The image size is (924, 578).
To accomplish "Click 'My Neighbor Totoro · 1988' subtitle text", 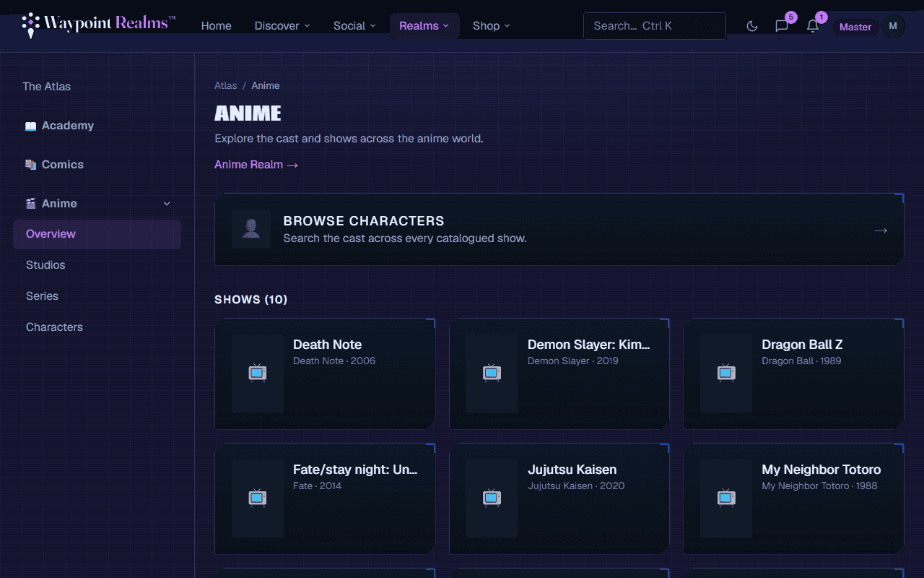I will [819, 486].
